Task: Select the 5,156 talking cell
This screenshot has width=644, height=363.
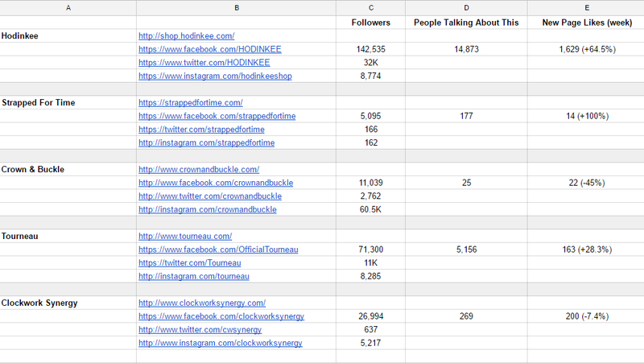Action: [x=467, y=250]
